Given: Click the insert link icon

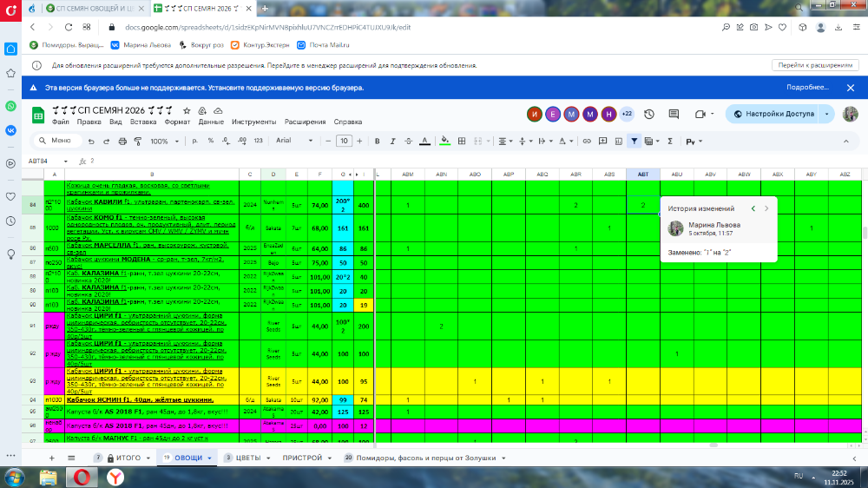Looking at the screenshot, I should pyautogui.click(x=587, y=141).
